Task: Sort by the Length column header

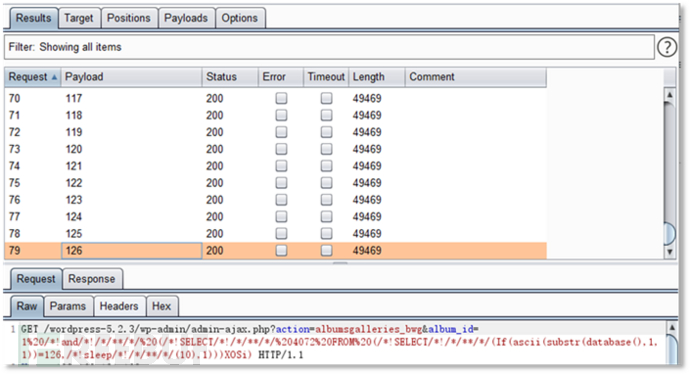Action: click(x=377, y=77)
